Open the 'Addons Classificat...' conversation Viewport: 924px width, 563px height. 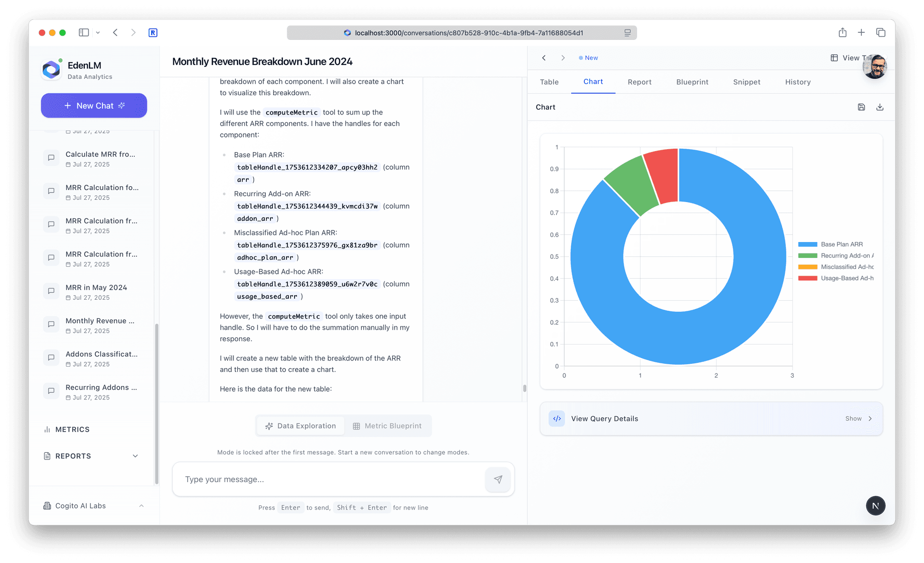click(x=94, y=358)
